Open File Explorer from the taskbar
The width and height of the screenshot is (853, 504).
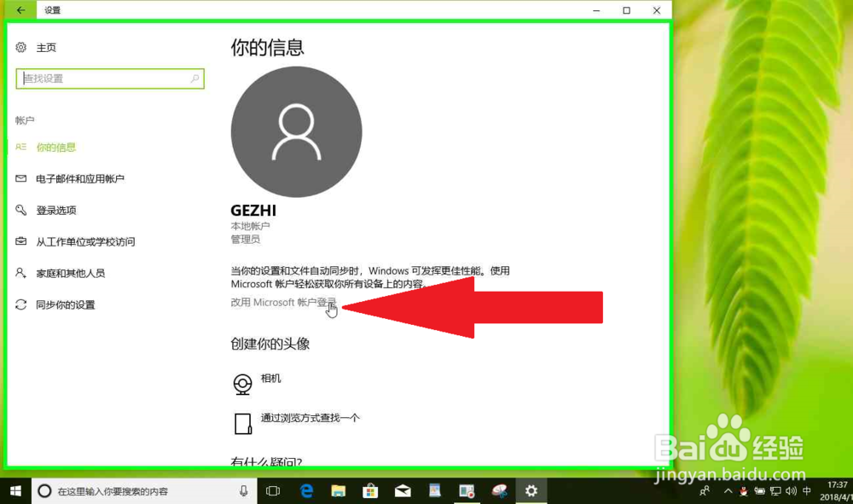[x=339, y=491]
